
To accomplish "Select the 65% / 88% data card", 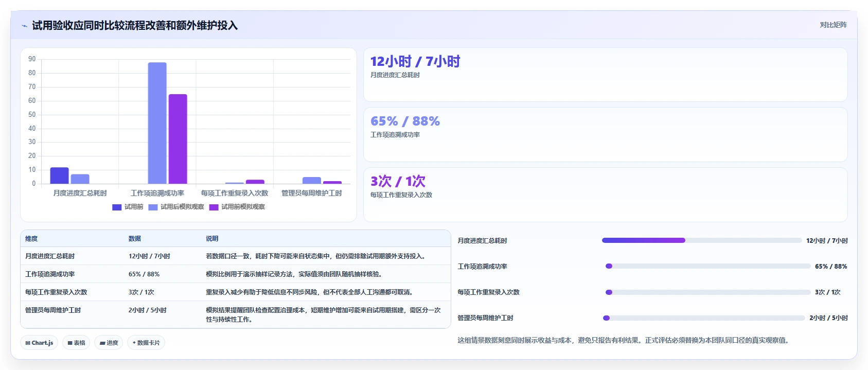I will click(x=605, y=135).
